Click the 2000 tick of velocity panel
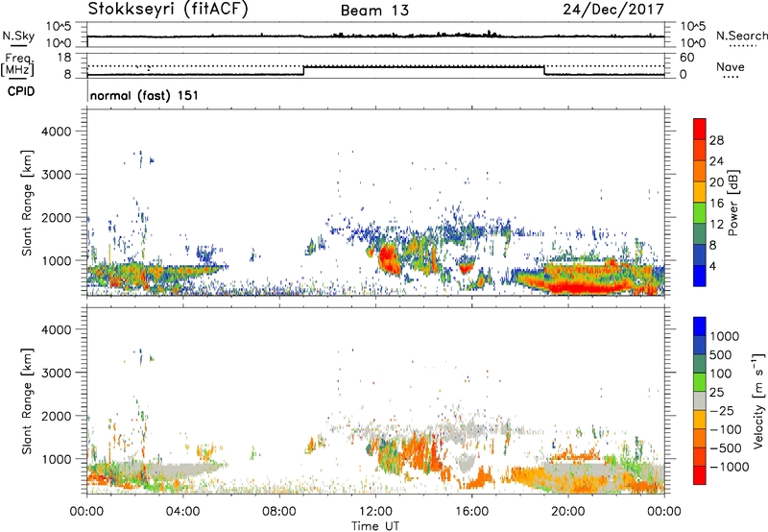768x532 pixels. coord(57,416)
